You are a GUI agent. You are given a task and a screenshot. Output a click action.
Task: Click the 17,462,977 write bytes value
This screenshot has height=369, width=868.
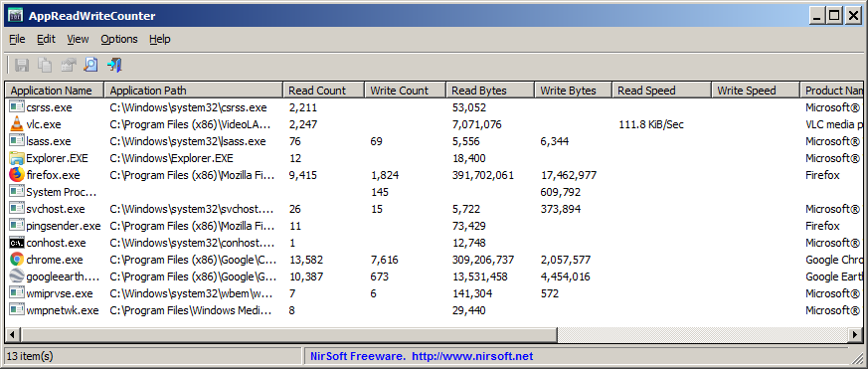click(569, 175)
